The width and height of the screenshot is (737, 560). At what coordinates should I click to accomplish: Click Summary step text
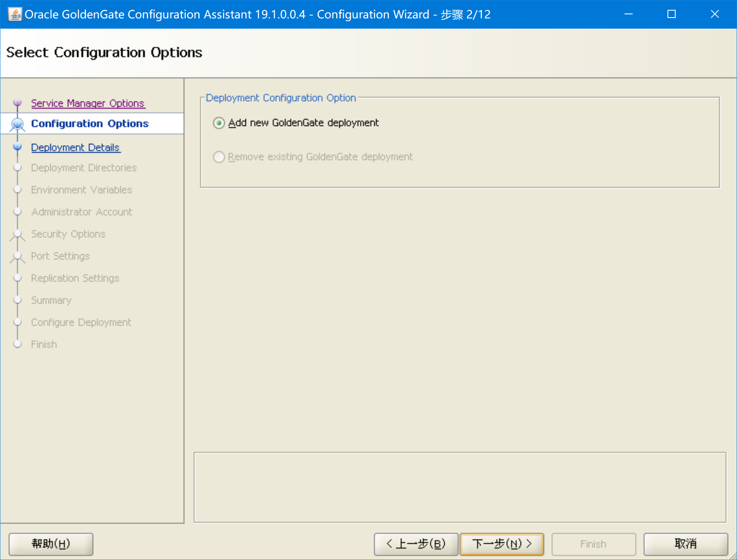click(x=51, y=300)
